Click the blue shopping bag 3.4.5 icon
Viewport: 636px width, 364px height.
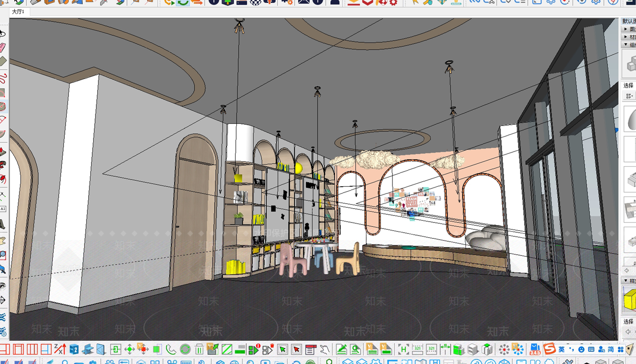(535, 350)
